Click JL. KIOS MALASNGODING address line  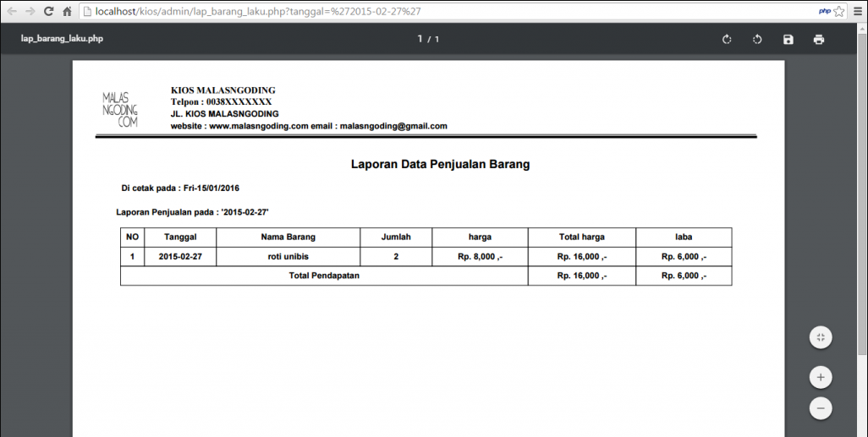point(225,114)
